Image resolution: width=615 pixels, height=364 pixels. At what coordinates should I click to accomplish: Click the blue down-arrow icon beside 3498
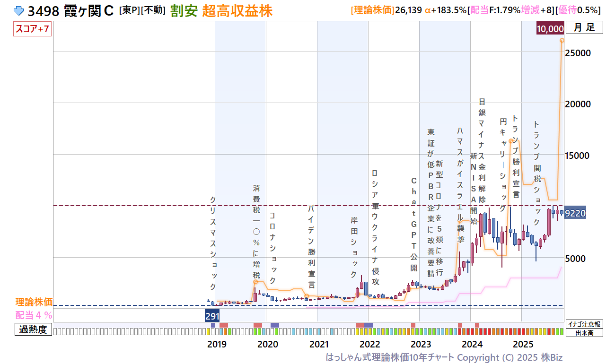click(19, 10)
